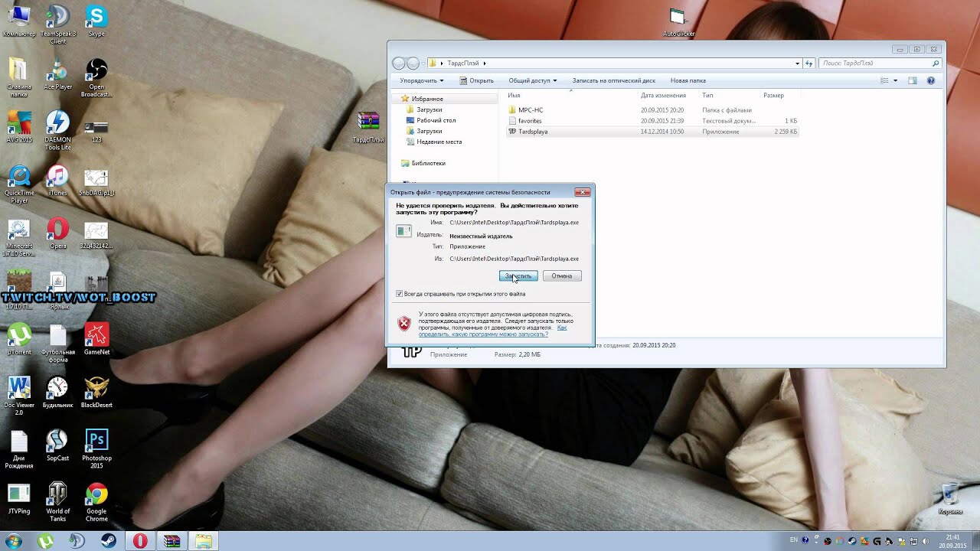Image resolution: width=980 pixels, height=551 pixels.
Task: Open TeamSpeak 3 Client desktop icon
Action: [x=57, y=24]
